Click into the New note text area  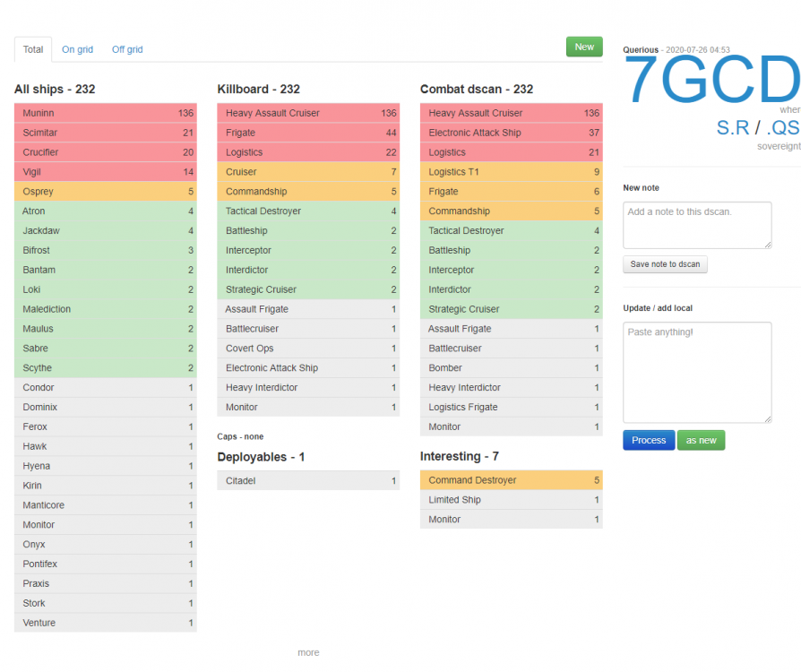tap(697, 225)
